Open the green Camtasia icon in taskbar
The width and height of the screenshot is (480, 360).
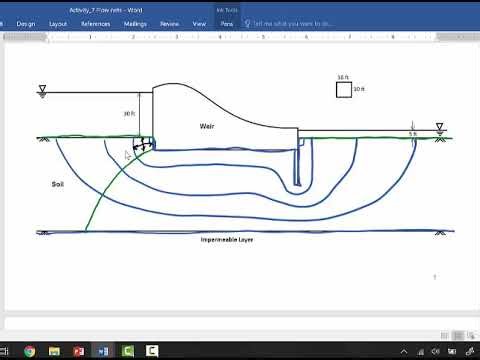click(128, 351)
